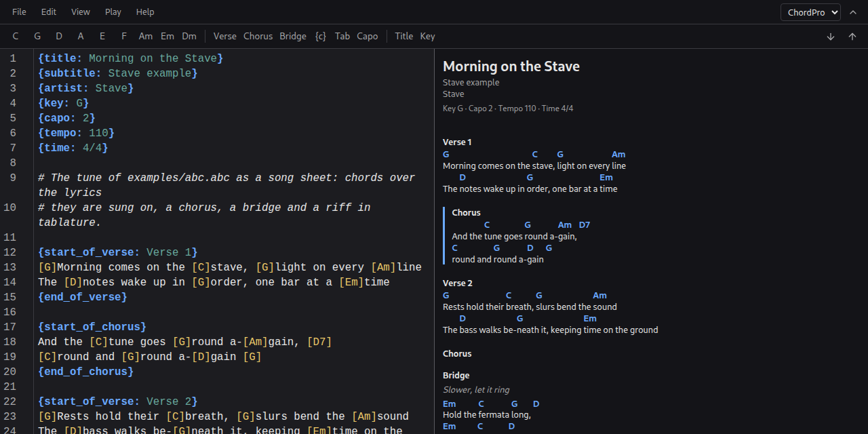The width and height of the screenshot is (868, 434).
Task: Click the transpose up arrow icon
Action: tap(852, 37)
